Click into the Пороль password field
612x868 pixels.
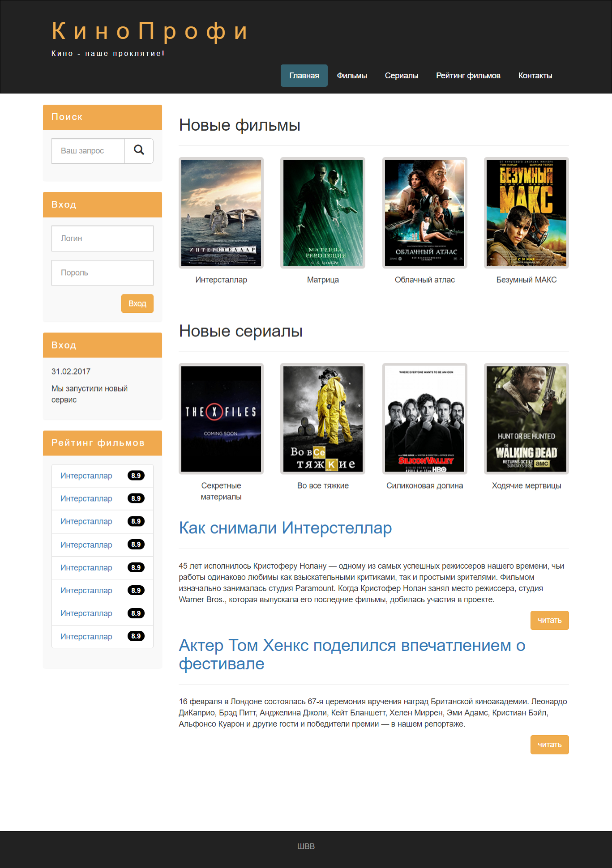(103, 272)
